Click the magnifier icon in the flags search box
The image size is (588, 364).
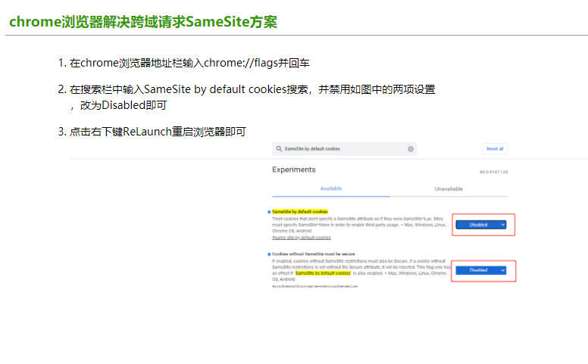279,148
